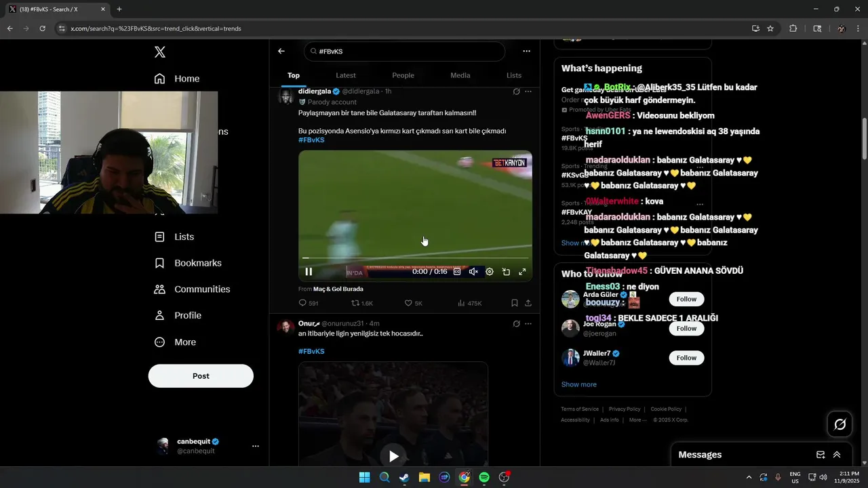Image resolution: width=868 pixels, height=488 pixels.
Task: Expand the video to fullscreen
Action: point(522,272)
